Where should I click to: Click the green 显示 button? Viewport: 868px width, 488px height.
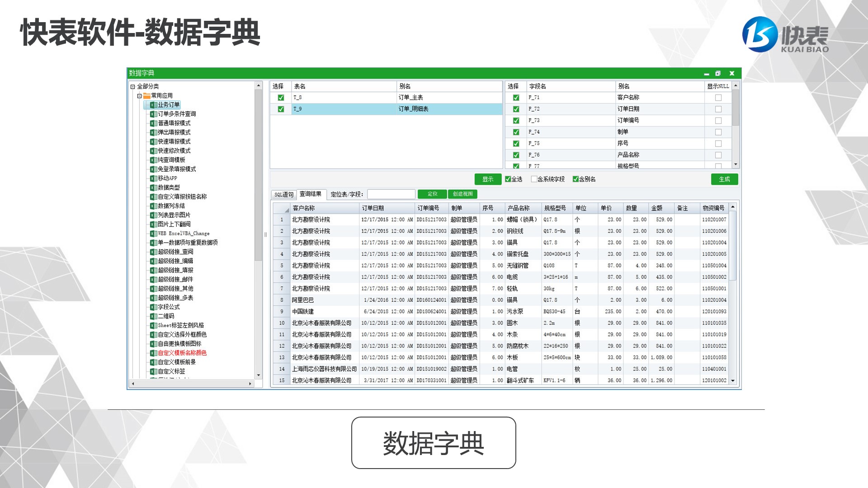click(x=488, y=179)
